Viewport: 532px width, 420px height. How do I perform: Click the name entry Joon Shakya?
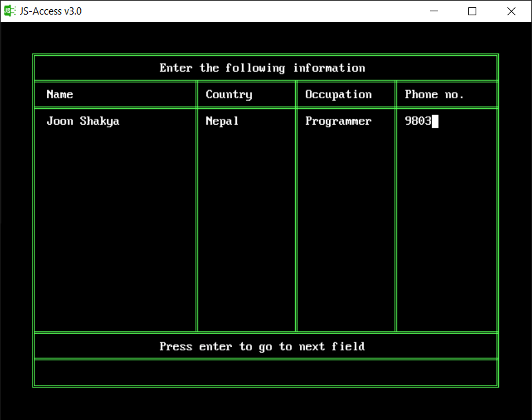[x=82, y=121]
